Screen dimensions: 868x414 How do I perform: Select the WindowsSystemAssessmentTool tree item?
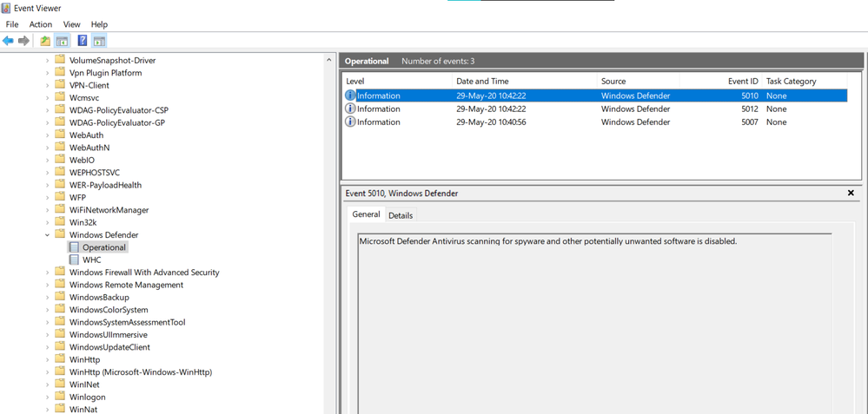click(x=128, y=322)
